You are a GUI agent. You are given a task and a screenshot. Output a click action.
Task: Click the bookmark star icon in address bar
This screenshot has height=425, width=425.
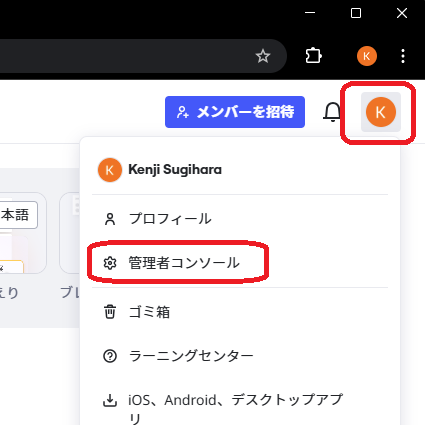point(263,56)
